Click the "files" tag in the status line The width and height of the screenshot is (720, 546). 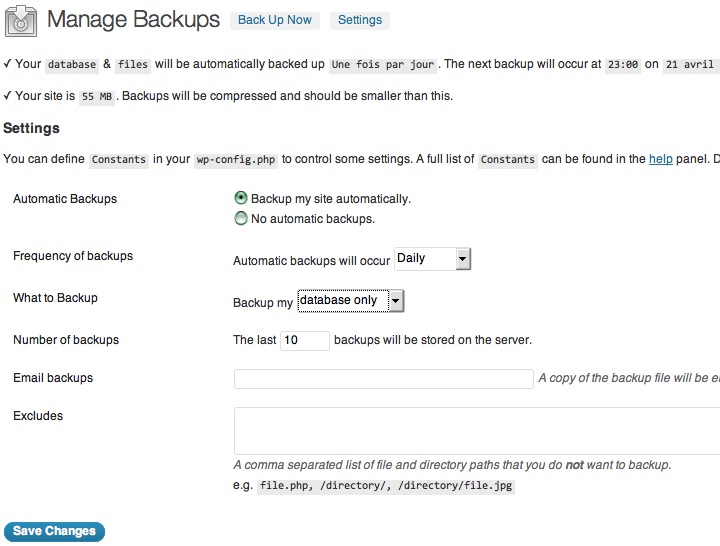click(132, 65)
